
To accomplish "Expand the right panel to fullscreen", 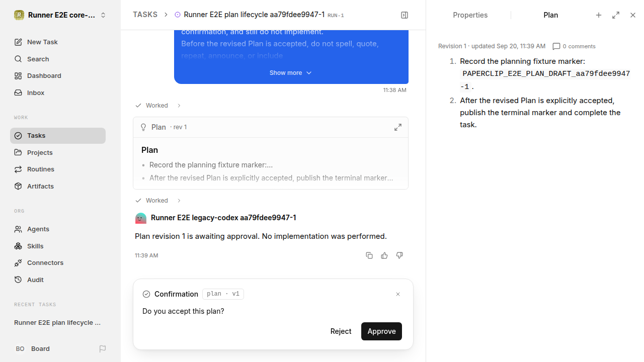I will (x=616, y=15).
